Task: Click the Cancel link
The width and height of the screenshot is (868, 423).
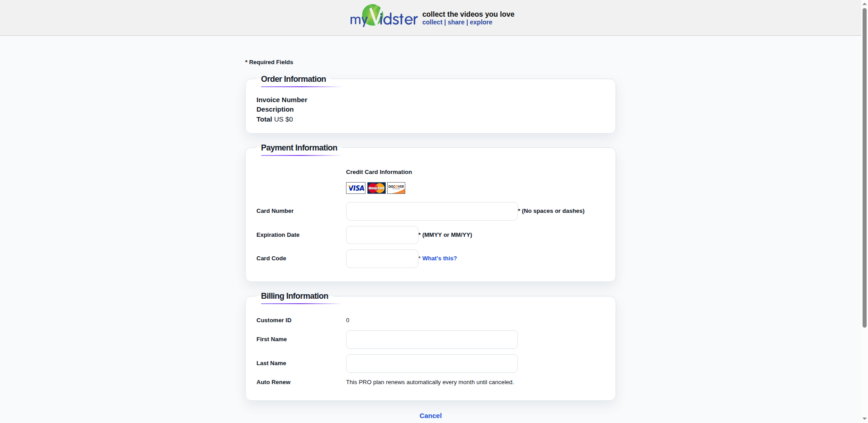Action: point(431,416)
